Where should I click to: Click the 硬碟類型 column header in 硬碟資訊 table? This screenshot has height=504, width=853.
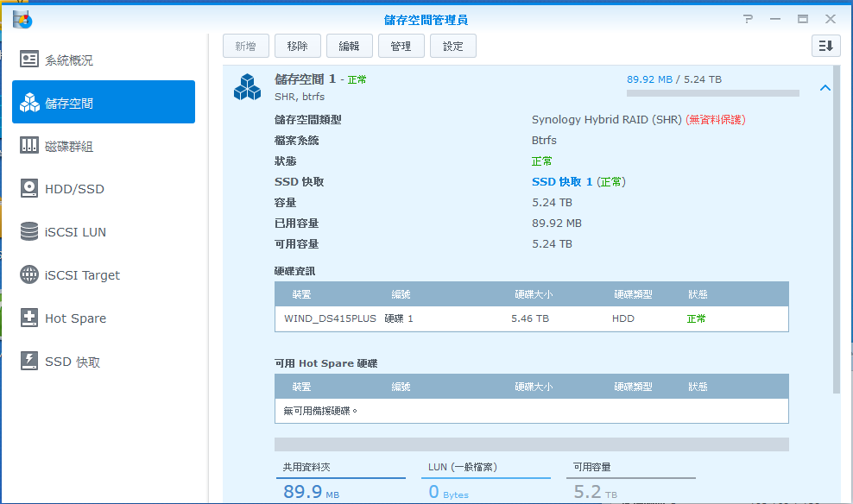[x=633, y=294]
